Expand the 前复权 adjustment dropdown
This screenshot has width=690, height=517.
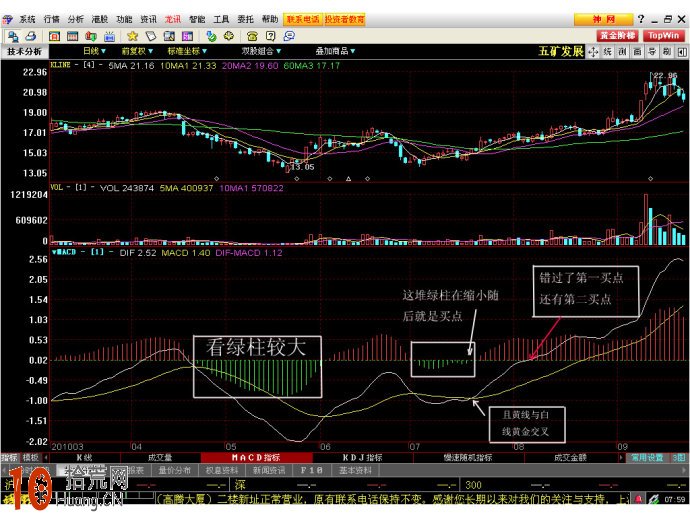(x=137, y=51)
